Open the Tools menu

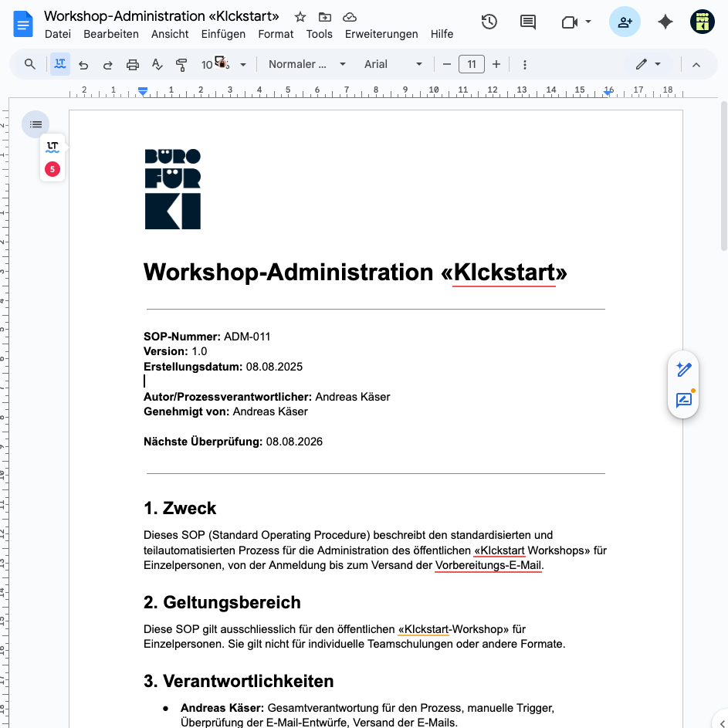click(x=319, y=35)
